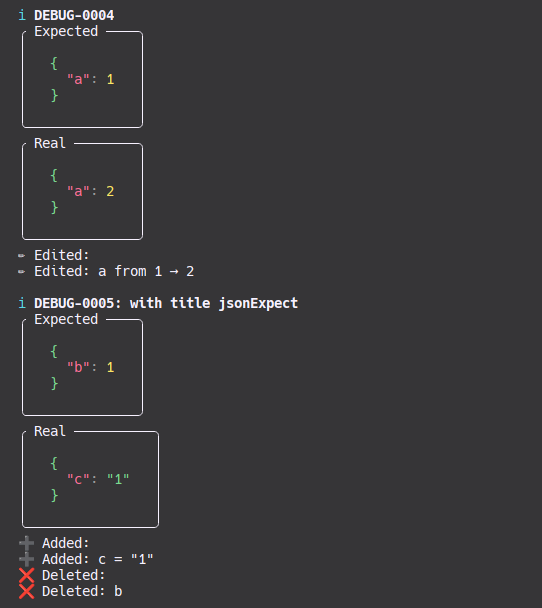
Task: Click the "a": 2 line in Real
Action: (91, 191)
